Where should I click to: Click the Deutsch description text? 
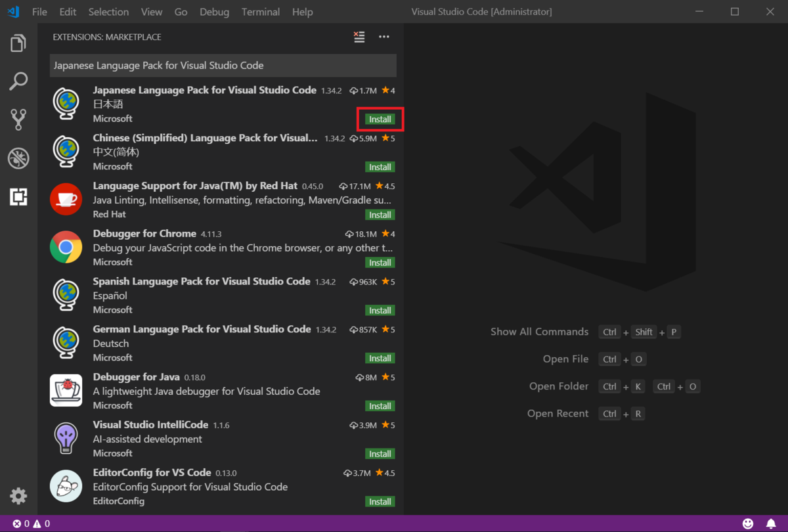[111, 344]
